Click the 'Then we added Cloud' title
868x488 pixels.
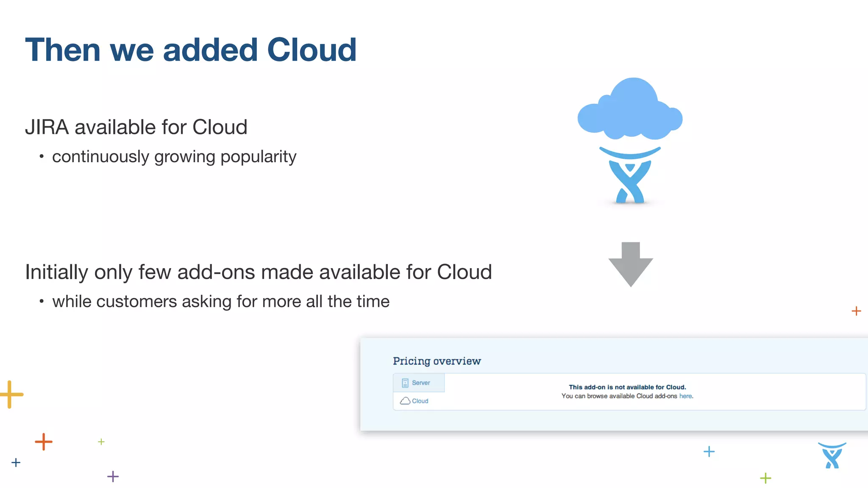pyautogui.click(x=191, y=50)
